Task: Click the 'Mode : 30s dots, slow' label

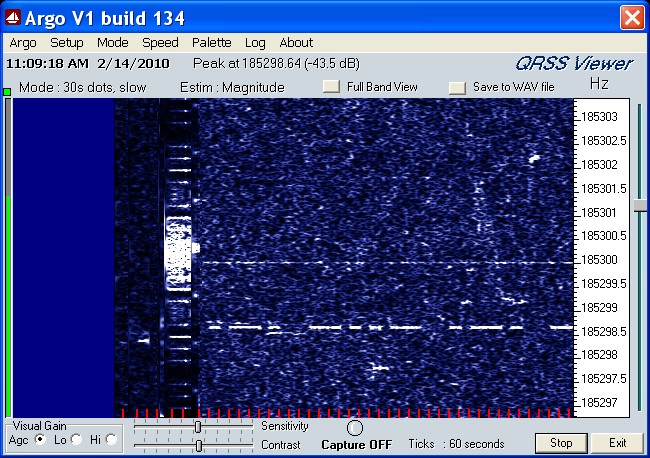Action: coord(82,87)
